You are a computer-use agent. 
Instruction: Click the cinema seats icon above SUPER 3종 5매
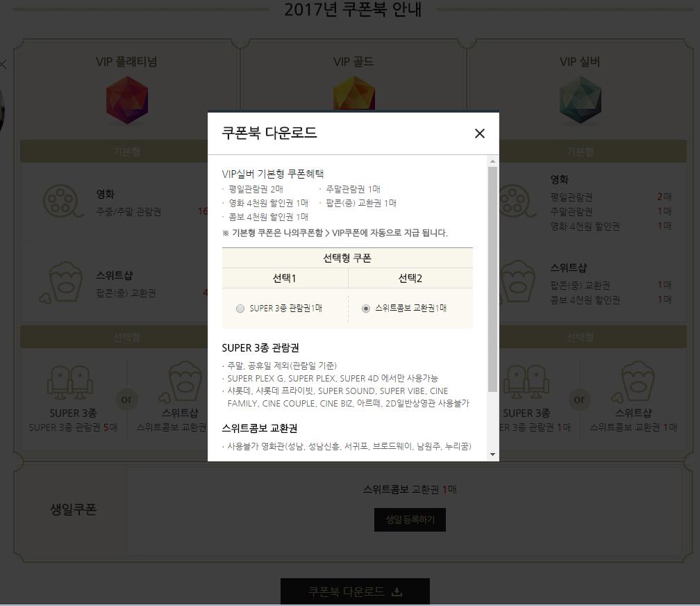click(70, 382)
